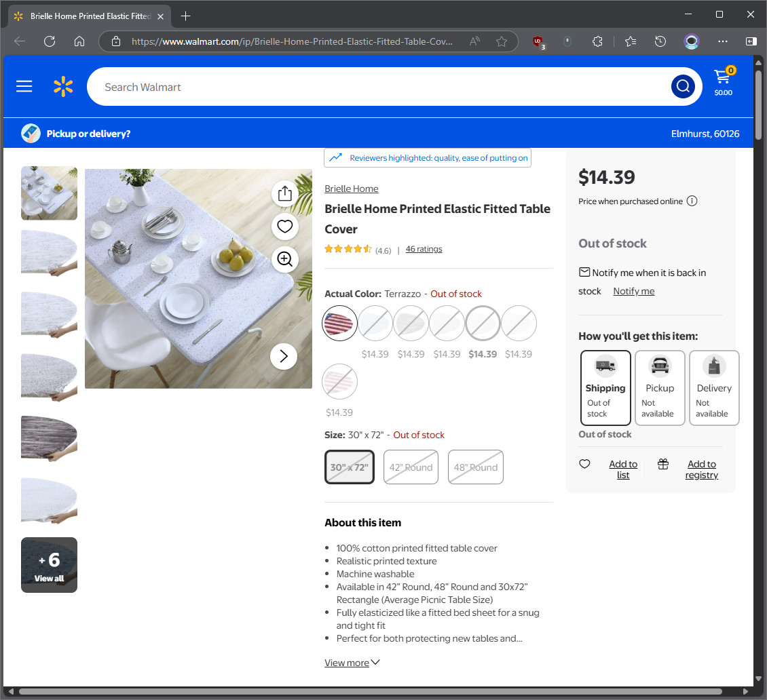
Task: Open browser settings and more menu
Action: point(722,41)
